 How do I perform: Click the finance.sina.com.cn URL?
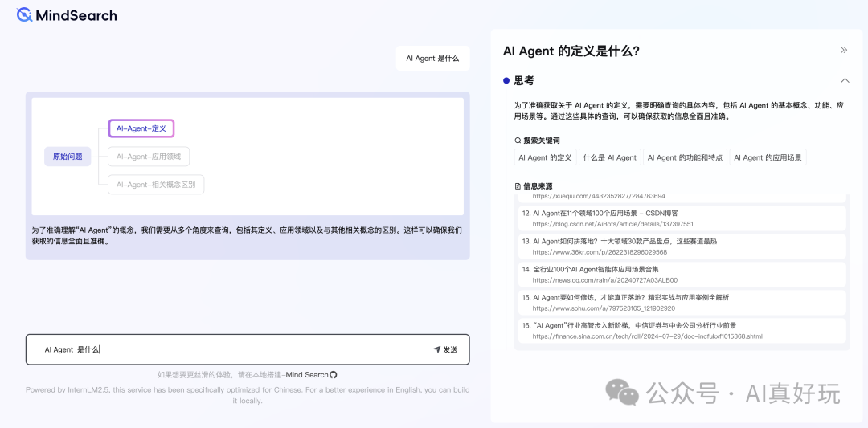click(x=648, y=336)
